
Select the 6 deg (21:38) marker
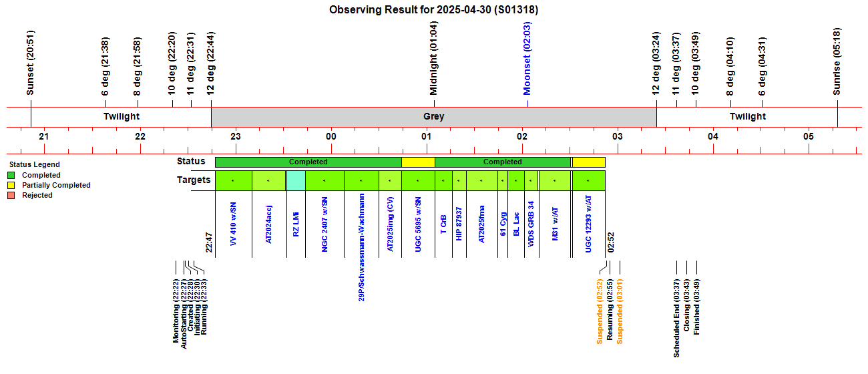point(105,67)
